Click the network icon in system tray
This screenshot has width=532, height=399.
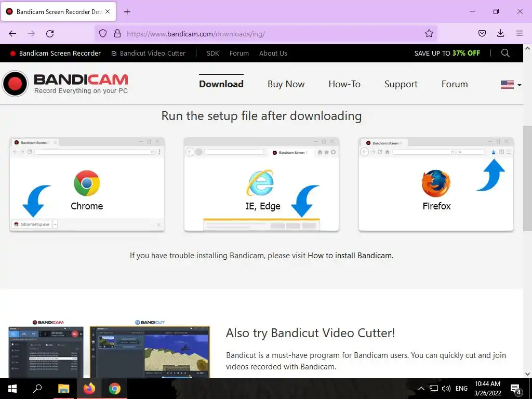point(433,389)
